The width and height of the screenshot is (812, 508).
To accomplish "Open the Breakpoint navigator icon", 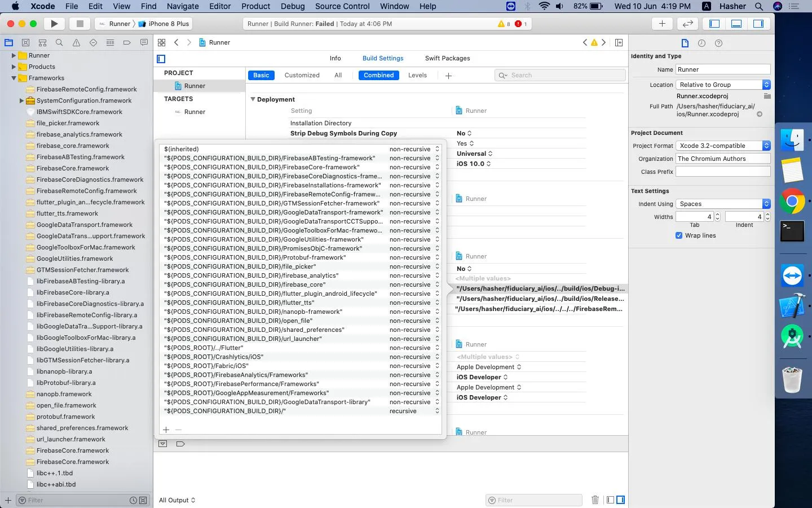I will 127,43.
